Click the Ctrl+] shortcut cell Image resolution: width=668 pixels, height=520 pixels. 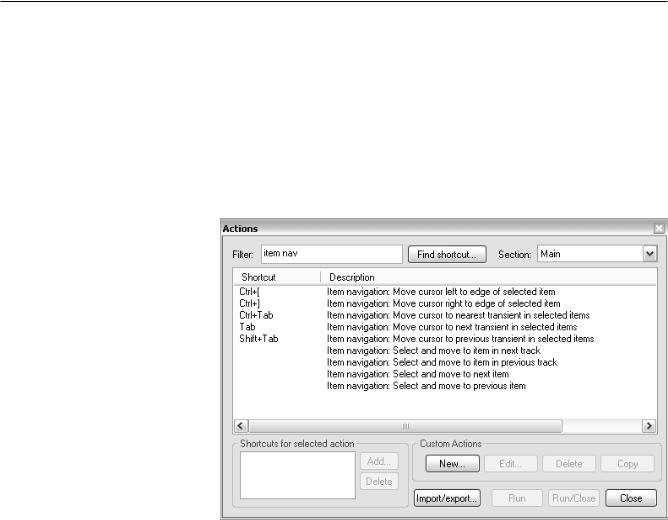point(249,303)
